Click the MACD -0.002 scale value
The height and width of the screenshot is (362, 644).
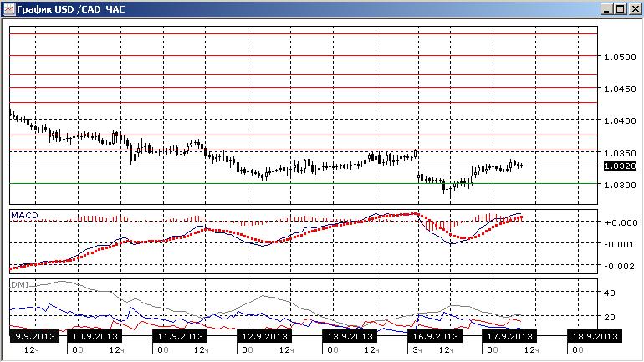[x=621, y=266]
